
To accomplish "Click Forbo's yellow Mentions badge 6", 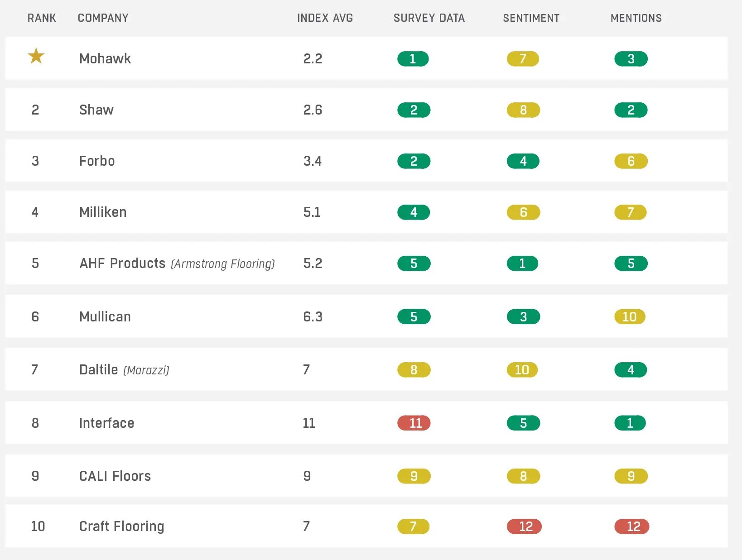I will click(631, 161).
